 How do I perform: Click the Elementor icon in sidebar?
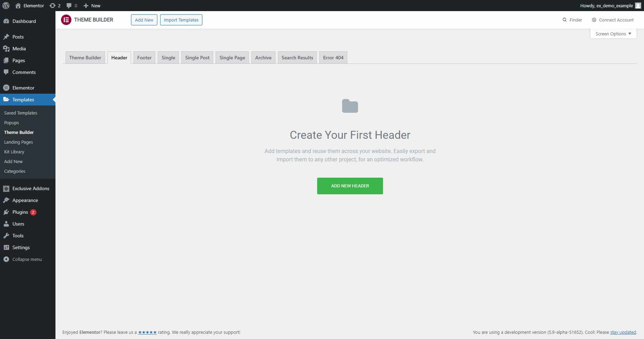point(6,88)
